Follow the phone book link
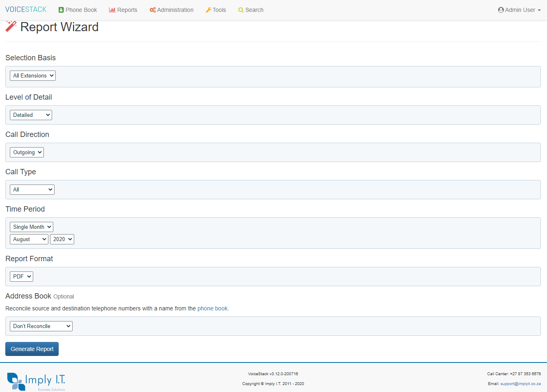This screenshot has width=547, height=392. pos(212,309)
